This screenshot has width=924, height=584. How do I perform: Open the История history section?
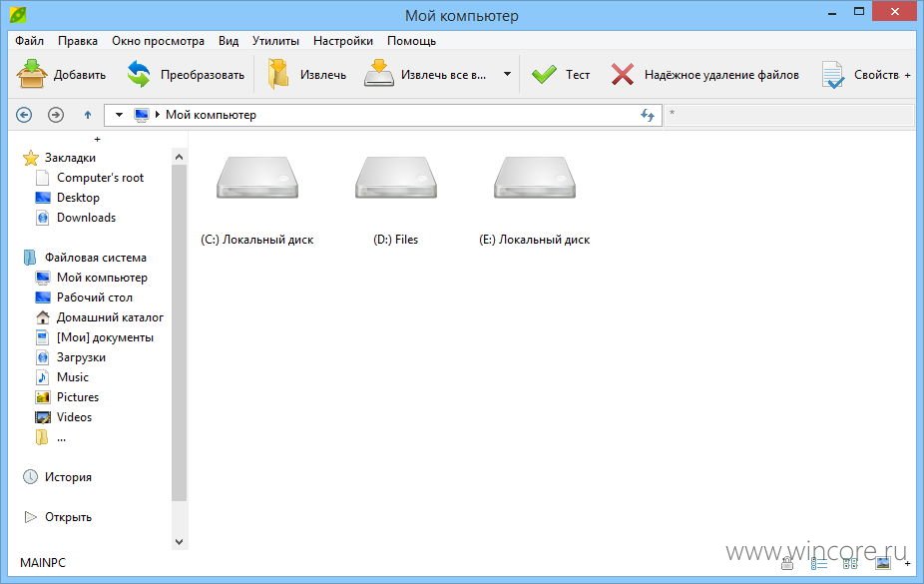click(x=57, y=477)
